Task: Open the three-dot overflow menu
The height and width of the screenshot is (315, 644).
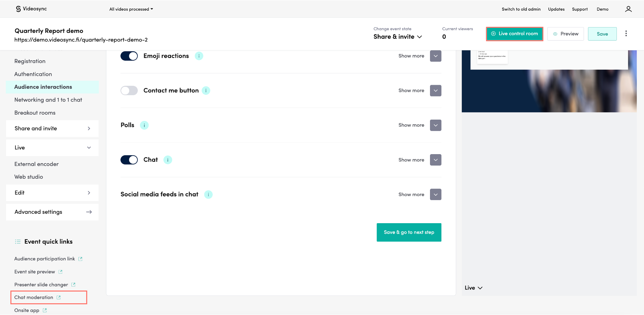Action: coord(626,34)
